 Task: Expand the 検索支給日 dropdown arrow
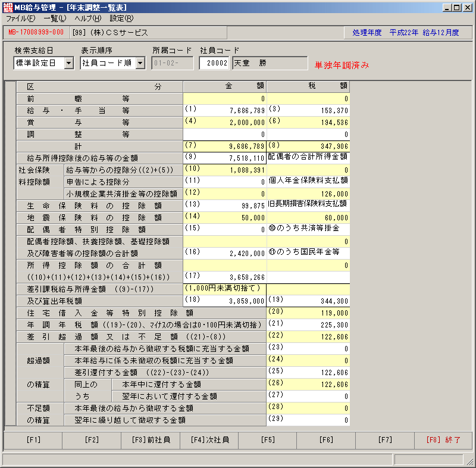pos(69,63)
